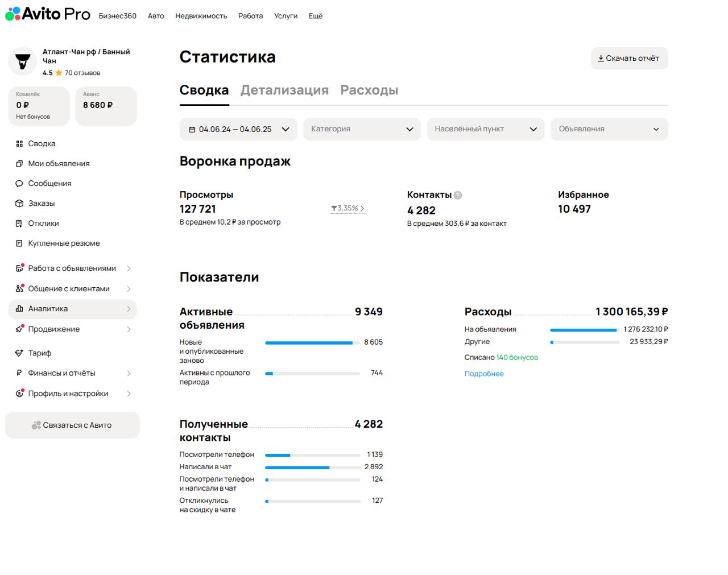Screen dimensions: 728x575
Task: Click the Продвижение rocket icon
Action: click(x=19, y=329)
